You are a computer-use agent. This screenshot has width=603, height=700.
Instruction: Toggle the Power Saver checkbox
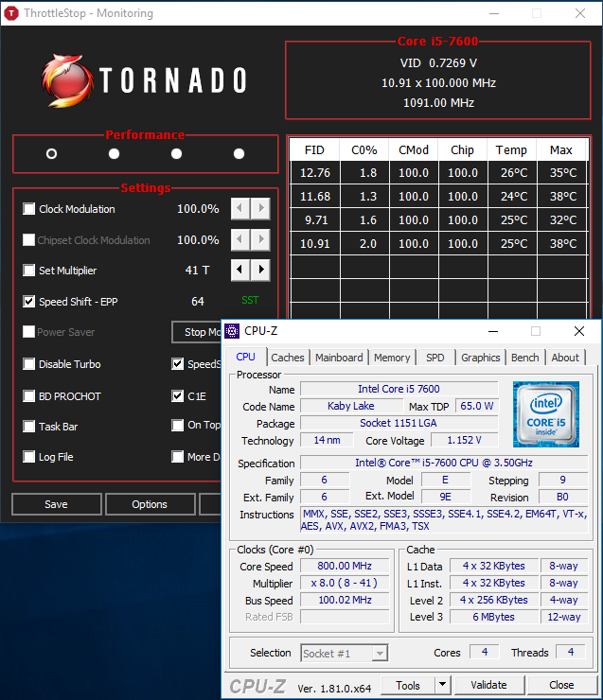(29, 332)
